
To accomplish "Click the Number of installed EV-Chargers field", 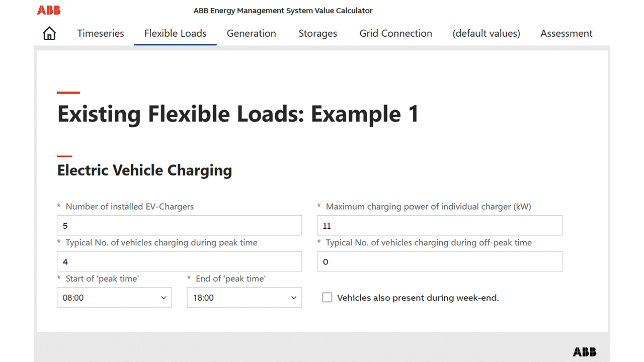I will 179,226.
